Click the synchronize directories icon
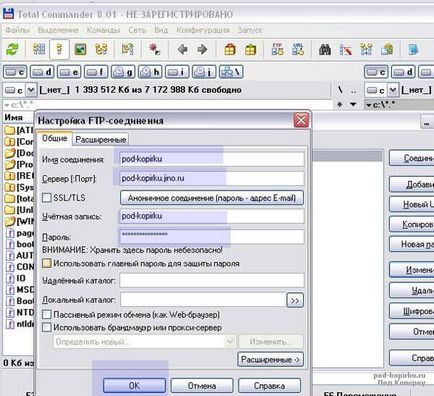Viewport: 434px width, 396px height. (367, 49)
